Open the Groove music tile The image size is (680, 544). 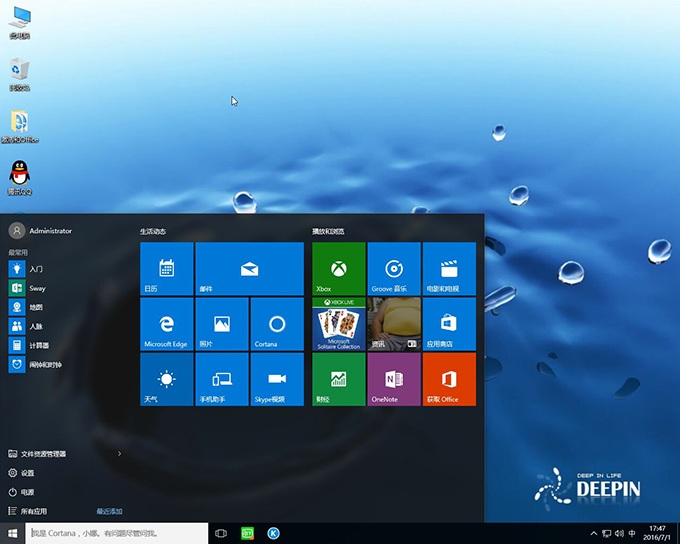tap(394, 268)
